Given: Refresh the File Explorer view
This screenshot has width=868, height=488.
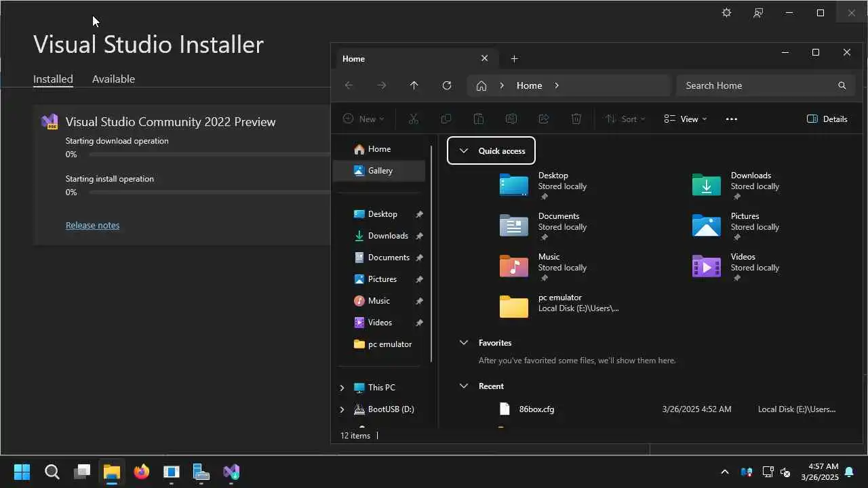Looking at the screenshot, I should click(446, 85).
